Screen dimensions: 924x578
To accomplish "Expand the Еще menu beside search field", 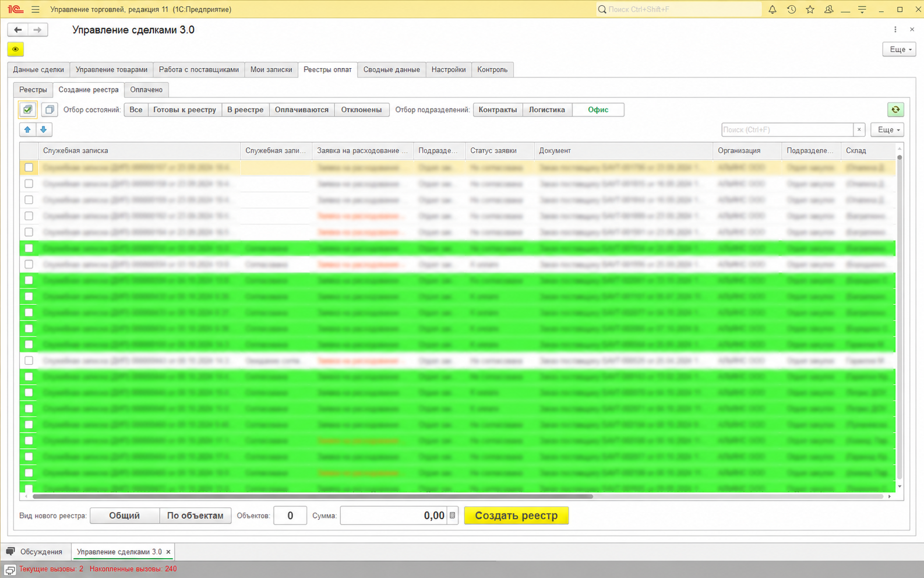I will click(x=888, y=129).
